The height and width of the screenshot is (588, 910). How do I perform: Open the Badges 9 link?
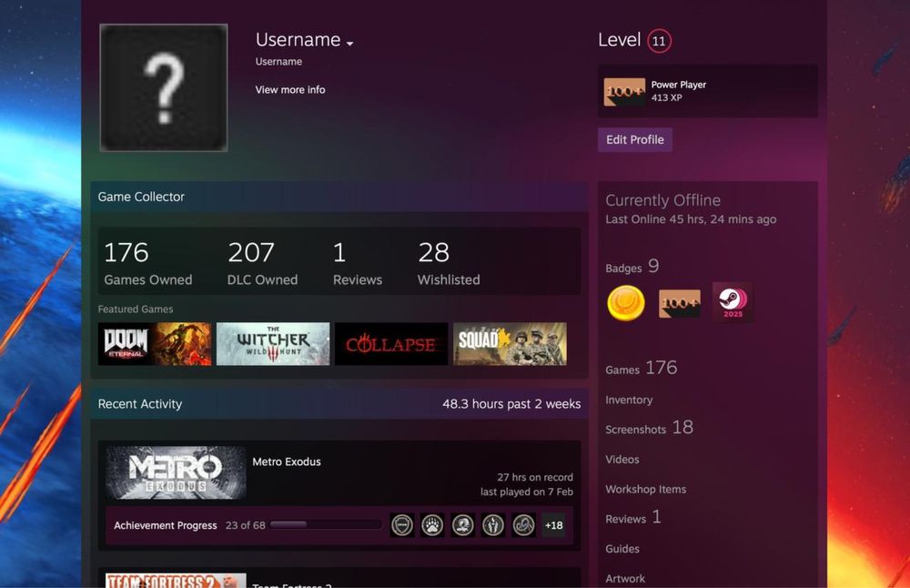(632, 267)
